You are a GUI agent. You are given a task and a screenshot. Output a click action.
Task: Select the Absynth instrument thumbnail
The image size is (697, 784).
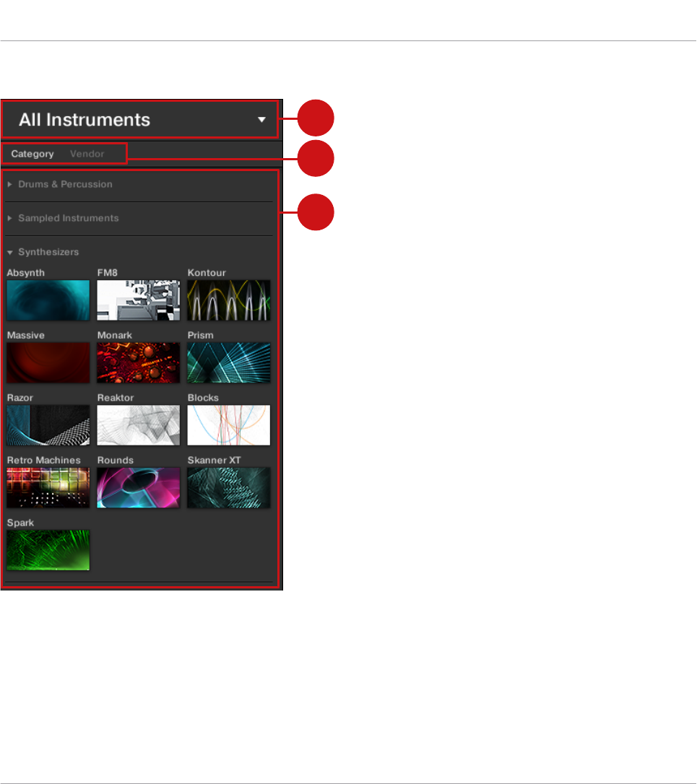[x=48, y=300]
